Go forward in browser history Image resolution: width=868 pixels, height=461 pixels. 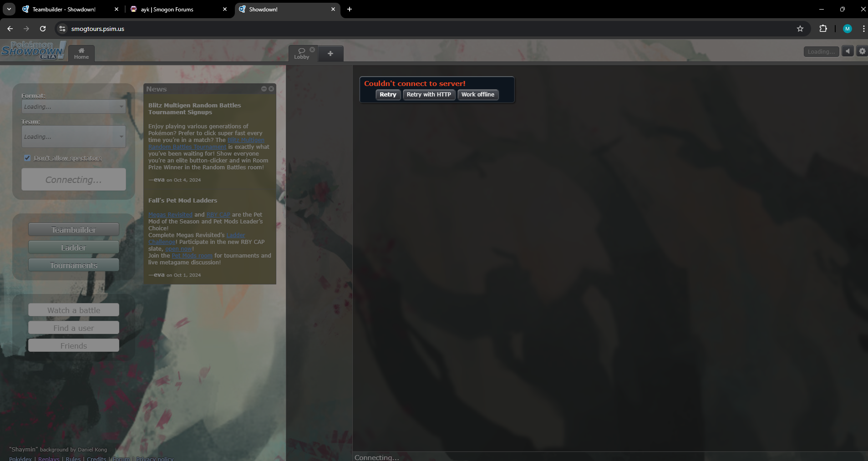pyautogui.click(x=26, y=29)
